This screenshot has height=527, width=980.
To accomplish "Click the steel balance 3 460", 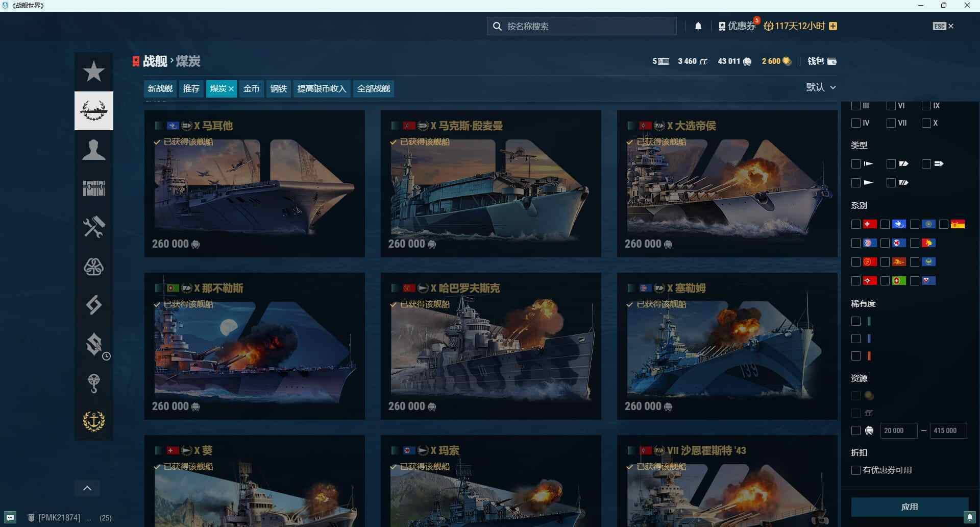I will click(x=693, y=61).
